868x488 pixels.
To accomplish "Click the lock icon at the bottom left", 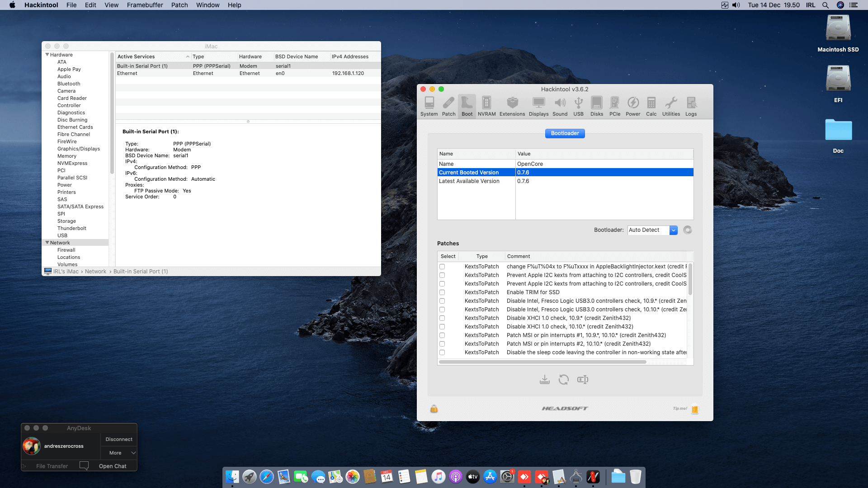I will 434,408.
